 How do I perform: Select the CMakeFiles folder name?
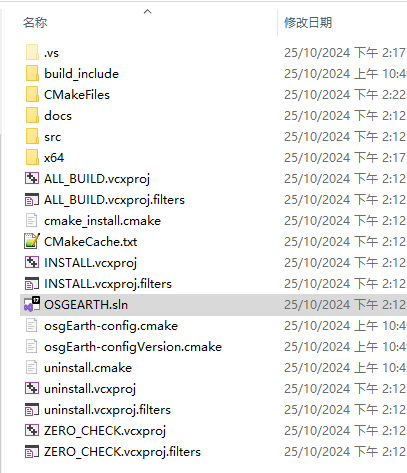tap(77, 95)
